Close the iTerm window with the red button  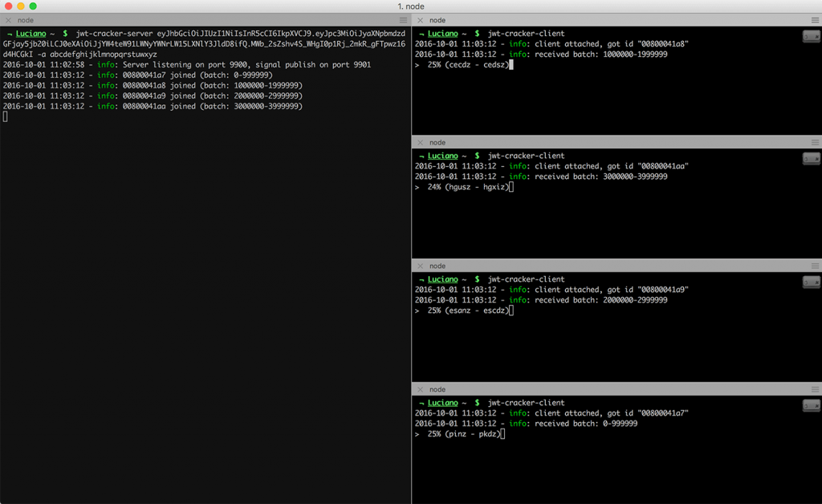(8, 6)
